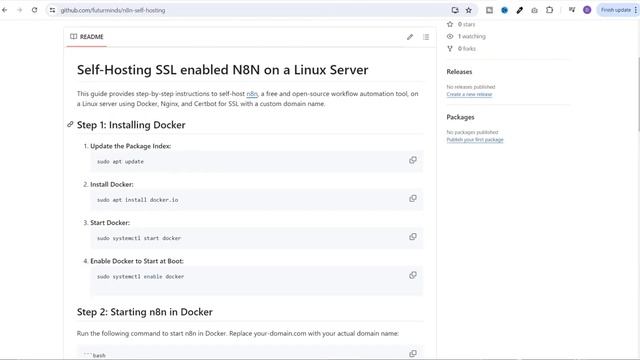Select the README tab
The image size is (640, 360).
coord(87,37)
